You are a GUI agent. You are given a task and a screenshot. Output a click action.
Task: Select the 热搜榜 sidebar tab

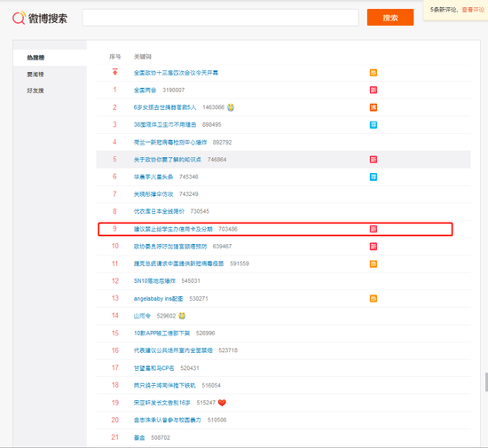tap(35, 58)
